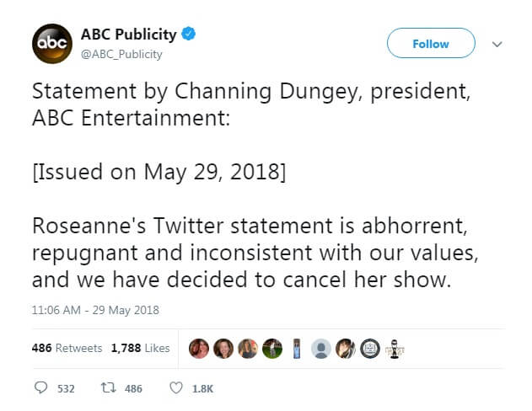This screenshot has width=532, height=411.
Task: View the 486 Retweets list
Action: pyautogui.click(x=67, y=348)
